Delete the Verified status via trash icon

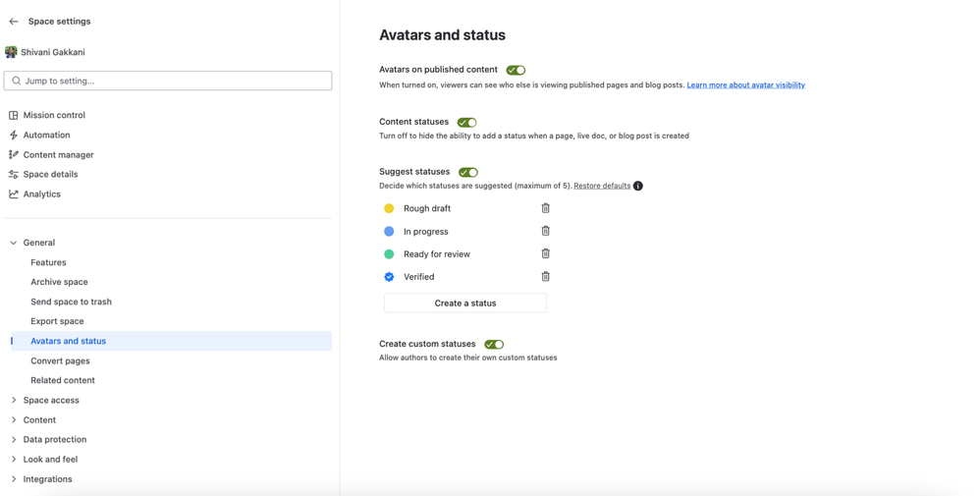point(546,277)
